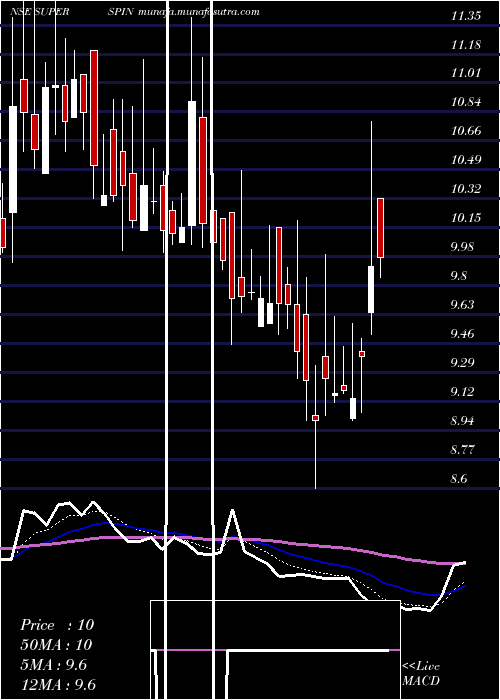Click the 10.84 price axis label
The width and height of the screenshot is (500, 700).
[467, 102]
